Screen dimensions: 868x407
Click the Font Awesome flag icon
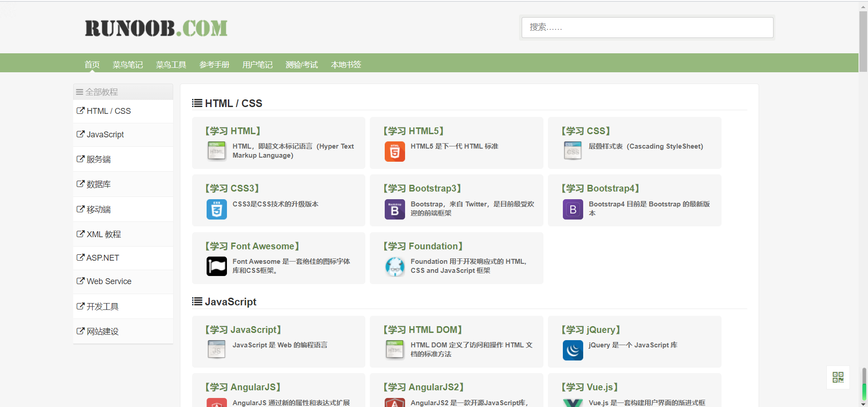point(217,267)
